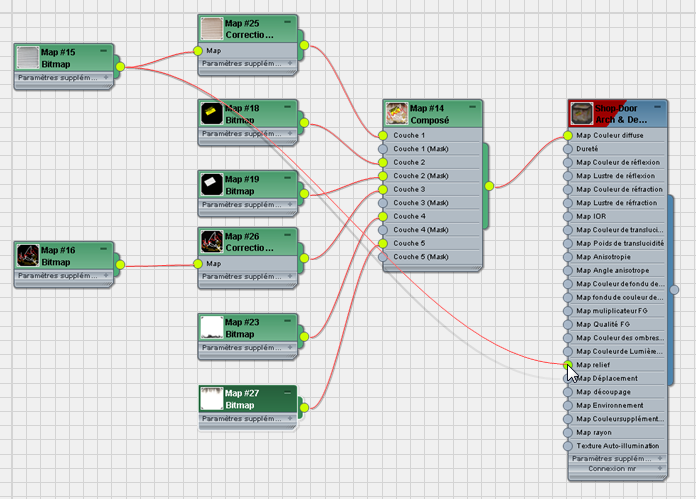Click the Map #14 Composé output socket
The image size is (696, 499).
(x=489, y=186)
